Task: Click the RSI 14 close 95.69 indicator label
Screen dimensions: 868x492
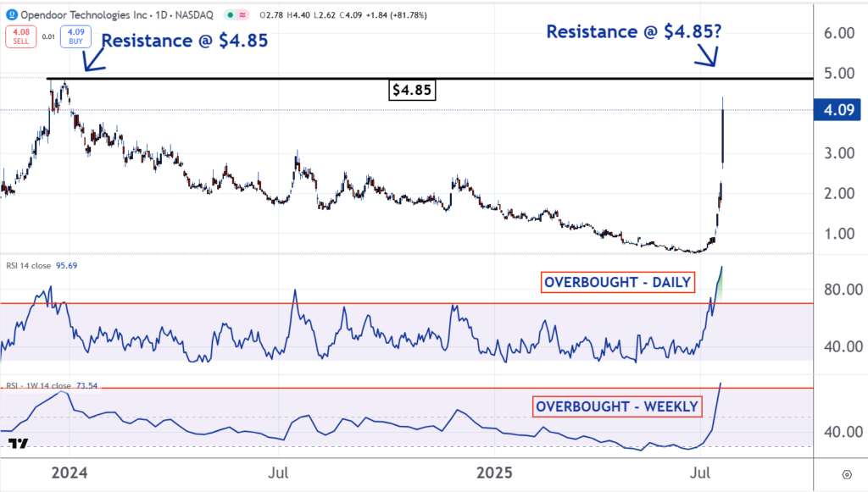Action: point(42,266)
